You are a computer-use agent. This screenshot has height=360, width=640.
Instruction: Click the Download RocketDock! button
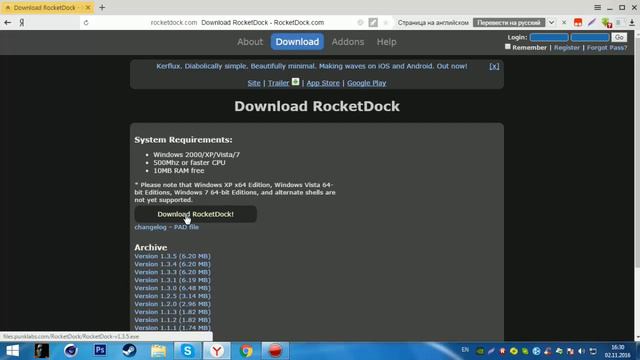click(x=196, y=214)
